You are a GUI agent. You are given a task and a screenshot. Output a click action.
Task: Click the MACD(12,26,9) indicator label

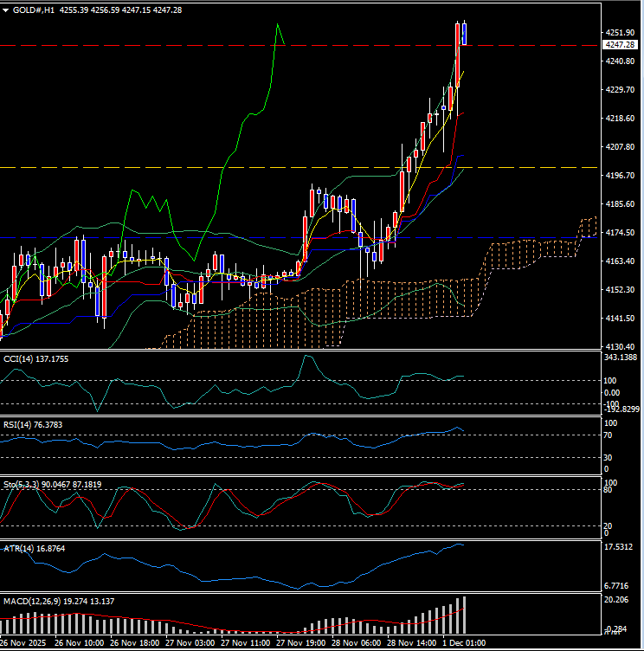coord(33,601)
